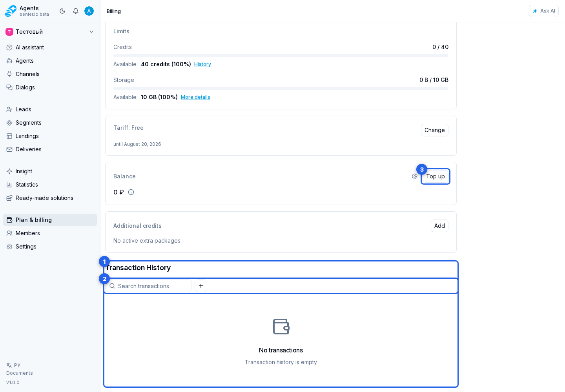Open Landings page
Viewport: 565px width, 392px height.
pyautogui.click(x=50, y=136)
